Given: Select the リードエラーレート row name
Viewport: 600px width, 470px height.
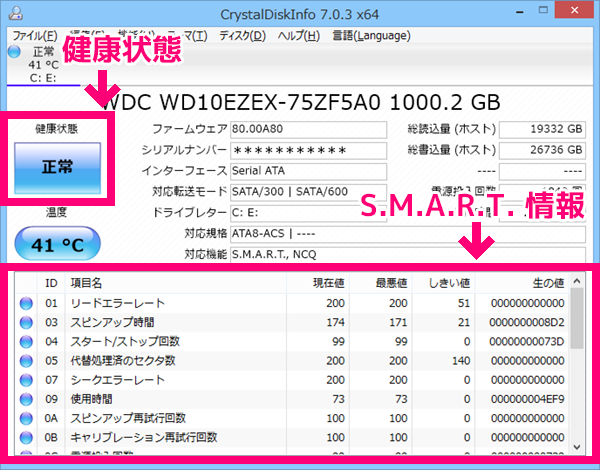Looking at the screenshot, I should (x=117, y=303).
